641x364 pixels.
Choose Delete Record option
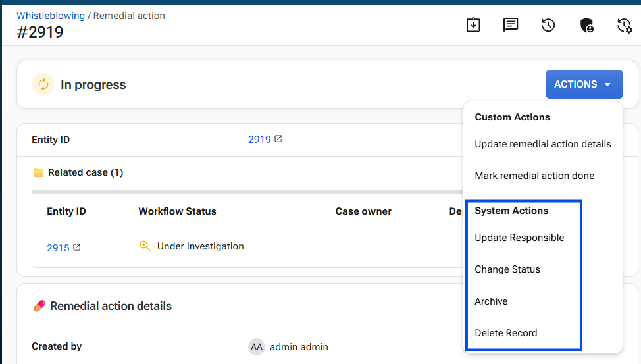point(505,333)
